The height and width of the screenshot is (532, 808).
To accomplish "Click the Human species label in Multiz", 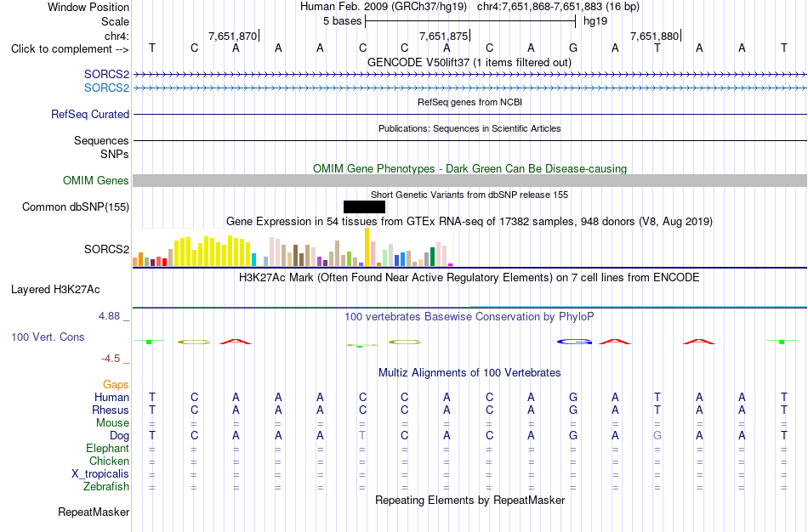I will (x=111, y=397).
